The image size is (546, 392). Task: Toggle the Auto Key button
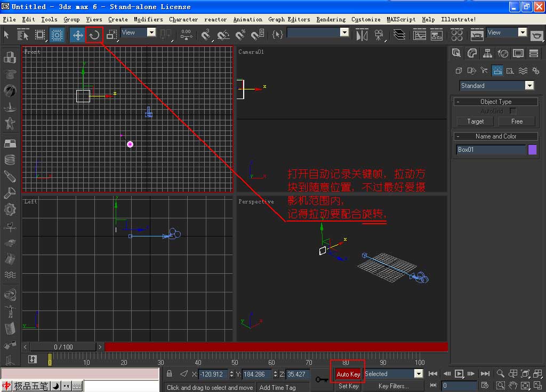point(348,374)
